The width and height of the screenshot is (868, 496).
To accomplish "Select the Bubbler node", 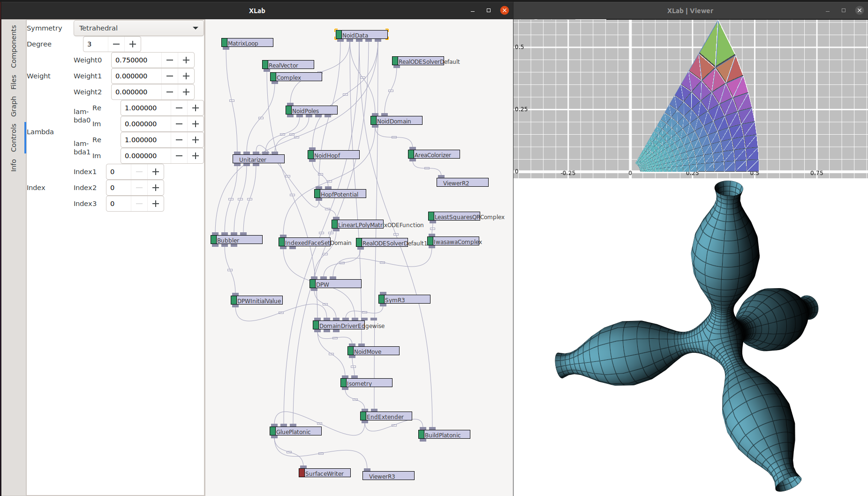I will tap(236, 240).
